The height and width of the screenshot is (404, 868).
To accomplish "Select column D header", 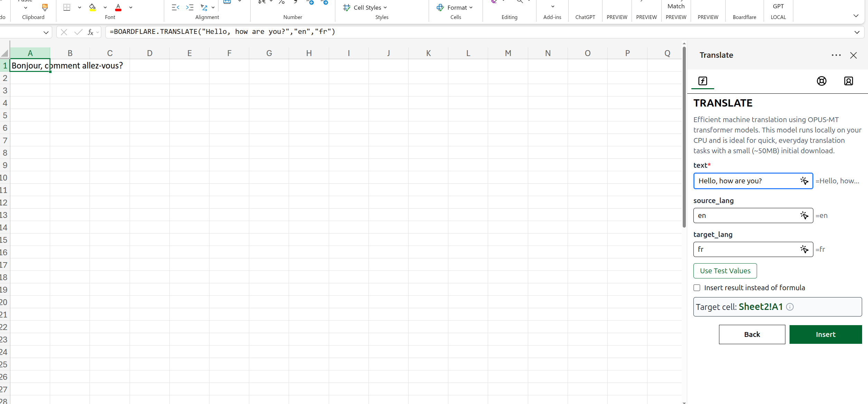I will pos(150,53).
